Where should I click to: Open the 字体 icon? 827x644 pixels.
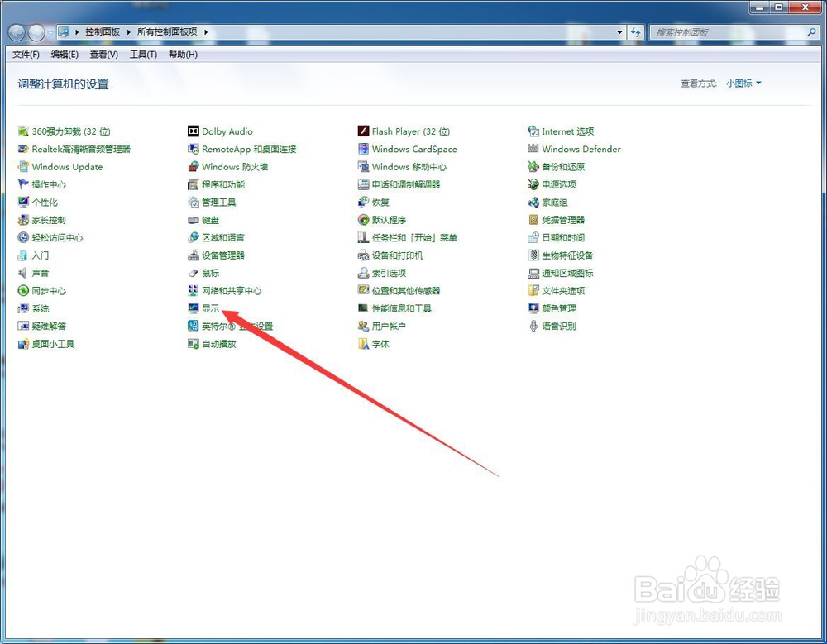[x=363, y=344]
